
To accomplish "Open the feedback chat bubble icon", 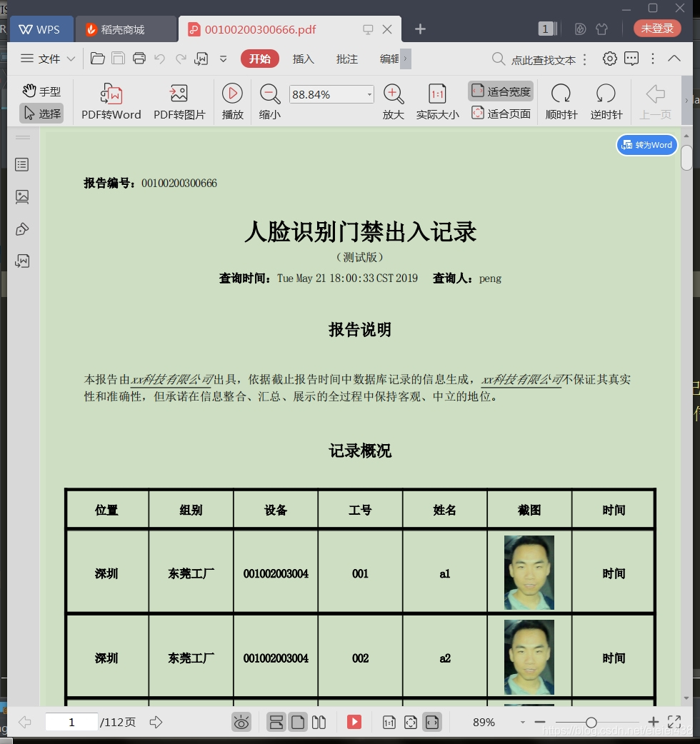I will (x=631, y=59).
